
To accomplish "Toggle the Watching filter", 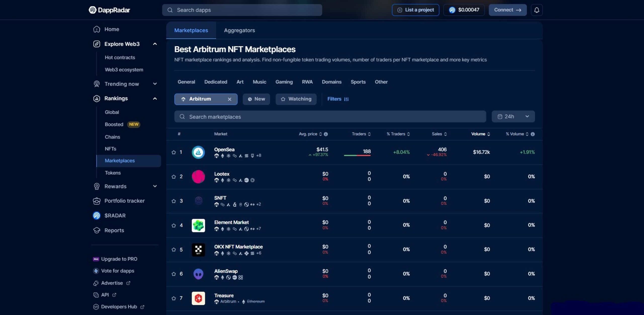I will tap(296, 99).
